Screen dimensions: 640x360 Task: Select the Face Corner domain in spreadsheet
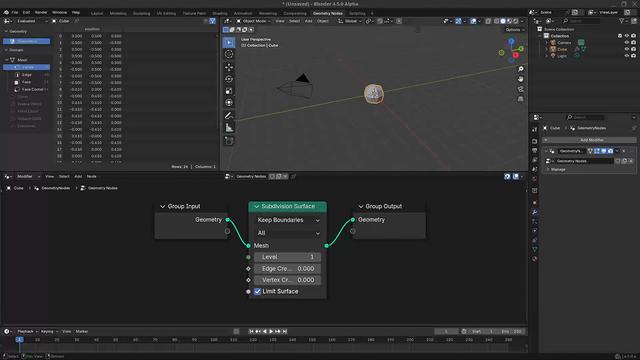tap(31, 89)
